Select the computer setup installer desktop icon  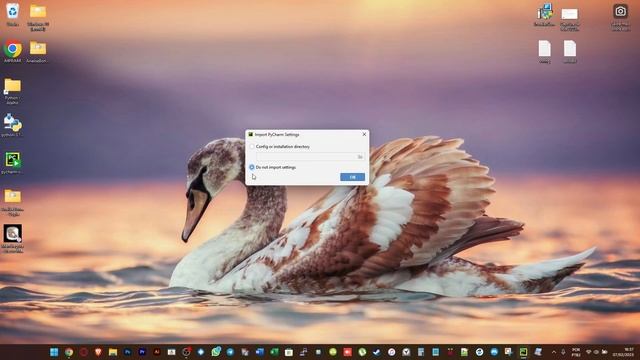click(544, 15)
